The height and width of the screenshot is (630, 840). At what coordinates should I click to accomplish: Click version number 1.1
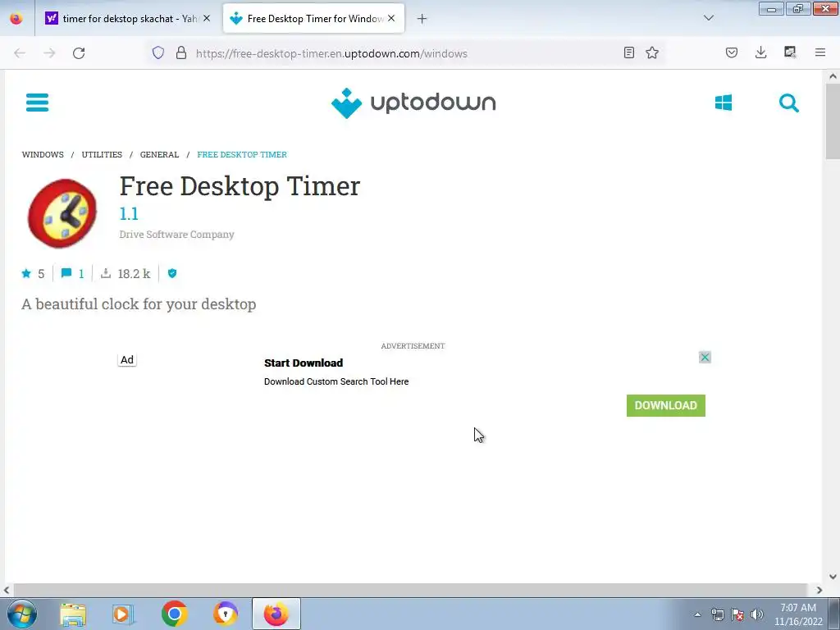pyautogui.click(x=129, y=214)
